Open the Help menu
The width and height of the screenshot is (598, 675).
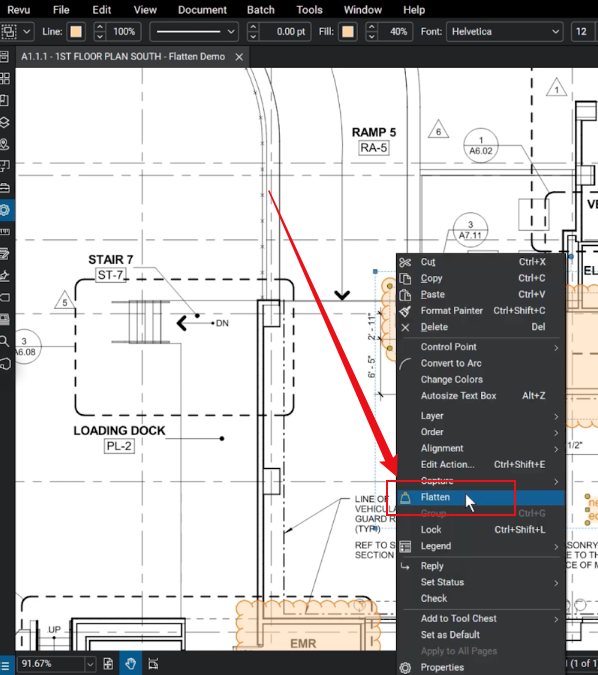pos(414,9)
